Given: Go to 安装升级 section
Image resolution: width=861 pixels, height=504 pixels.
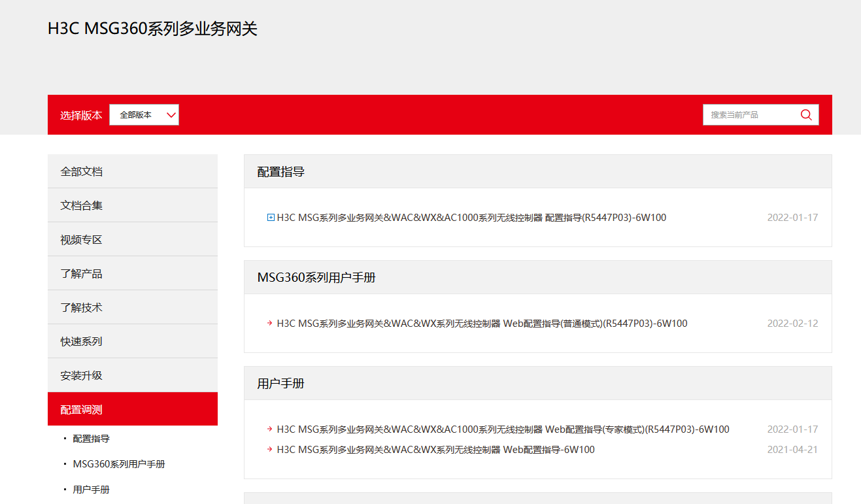Looking at the screenshot, I should (133, 375).
